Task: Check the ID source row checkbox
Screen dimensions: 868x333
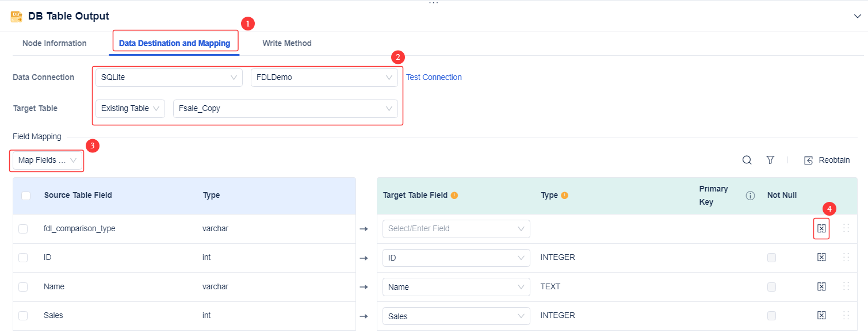Action: click(23, 258)
